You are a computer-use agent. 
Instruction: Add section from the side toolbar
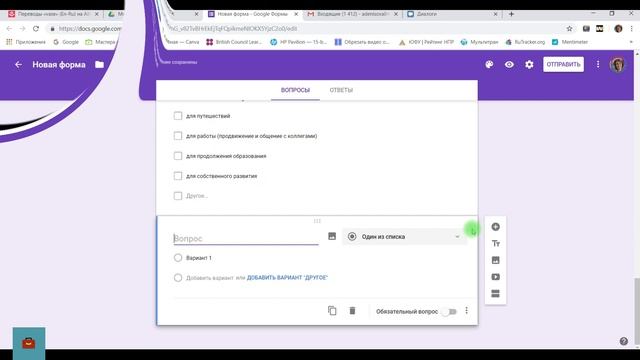click(496, 293)
